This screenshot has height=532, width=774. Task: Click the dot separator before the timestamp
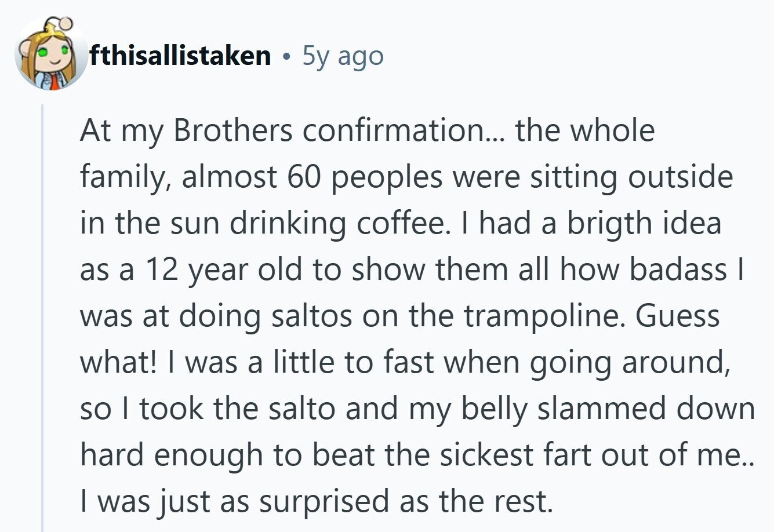point(286,57)
